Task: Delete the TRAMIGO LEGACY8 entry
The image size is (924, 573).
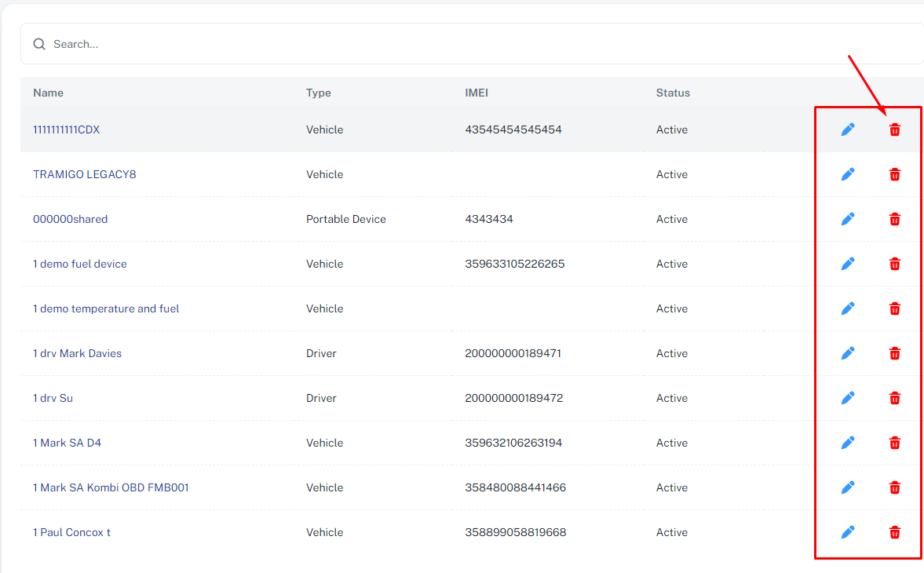Action: pos(894,174)
